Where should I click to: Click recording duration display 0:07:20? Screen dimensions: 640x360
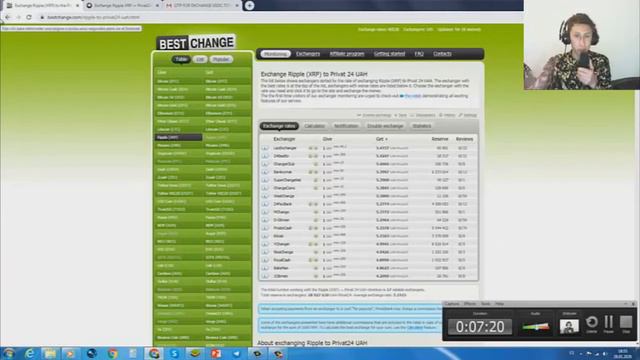click(480, 327)
